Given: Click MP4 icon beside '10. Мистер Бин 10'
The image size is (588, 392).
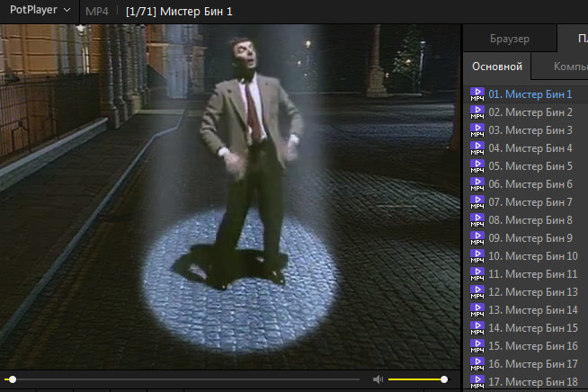Looking at the screenshot, I should pyautogui.click(x=477, y=256).
